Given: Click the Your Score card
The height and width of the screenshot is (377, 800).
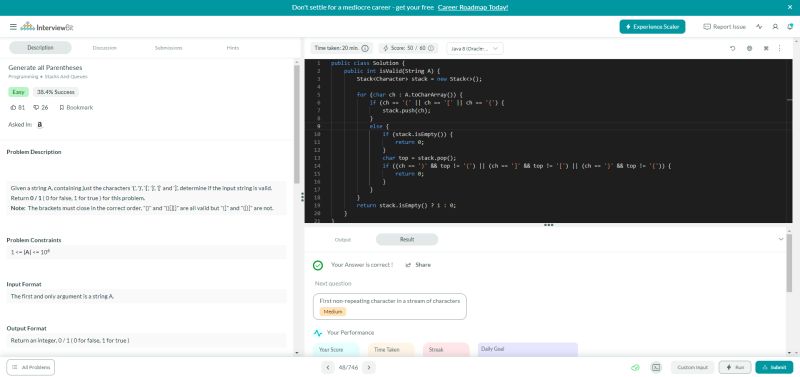Looking at the screenshot, I should pyautogui.click(x=336, y=349).
